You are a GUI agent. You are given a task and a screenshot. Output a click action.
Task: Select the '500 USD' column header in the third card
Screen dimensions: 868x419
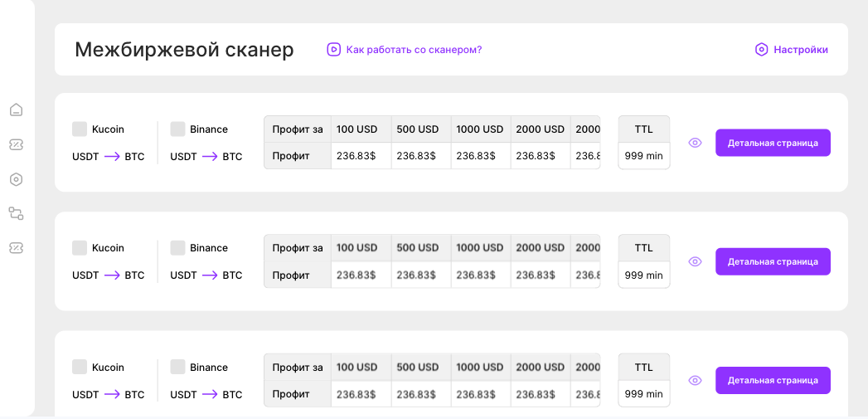click(x=421, y=367)
